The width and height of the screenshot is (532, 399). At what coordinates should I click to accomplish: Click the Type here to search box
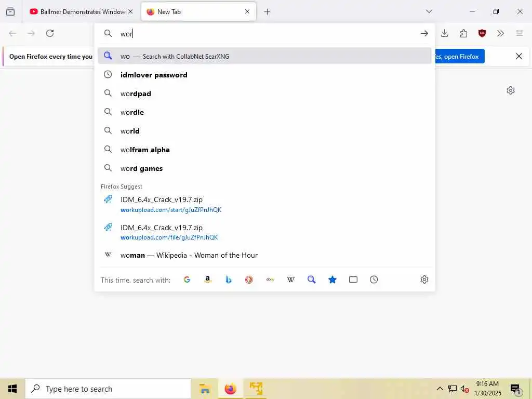pos(108,389)
